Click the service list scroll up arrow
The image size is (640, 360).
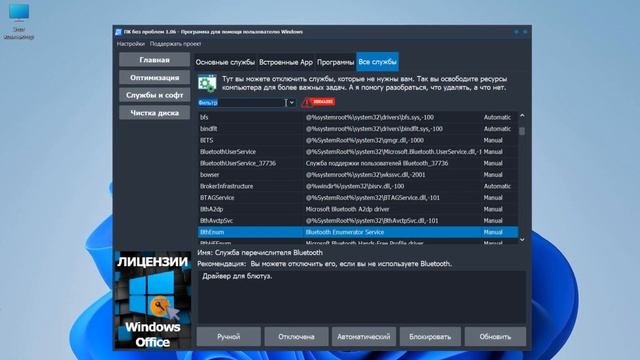[x=522, y=116]
